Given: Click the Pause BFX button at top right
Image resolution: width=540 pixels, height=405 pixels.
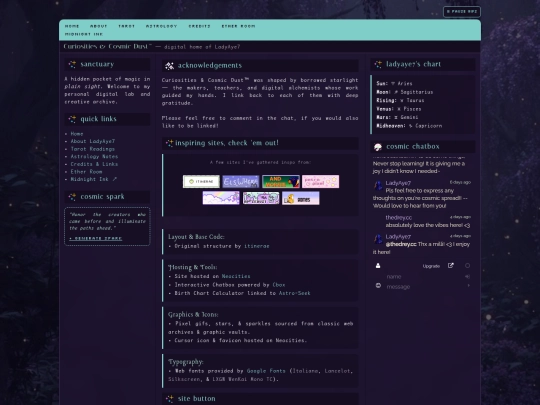Looking at the screenshot, I should (x=462, y=12).
